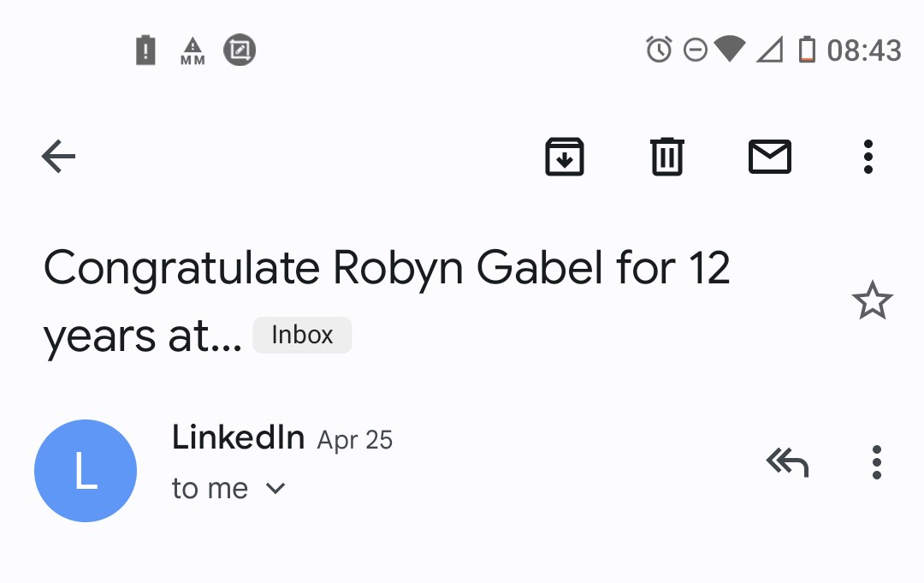Screen dimensions: 924x583
Task: Open the message's three-dot options menu
Action: click(x=876, y=462)
